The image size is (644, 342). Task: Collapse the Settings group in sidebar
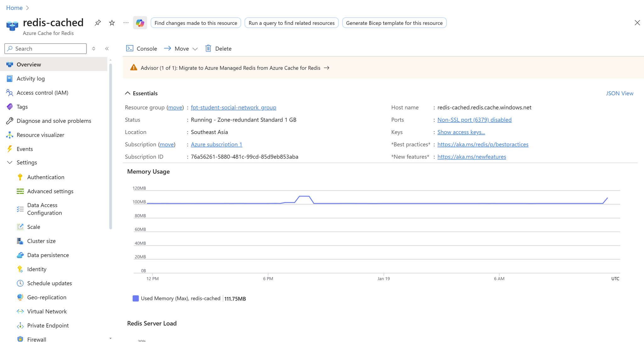click(x=10, y=162)
